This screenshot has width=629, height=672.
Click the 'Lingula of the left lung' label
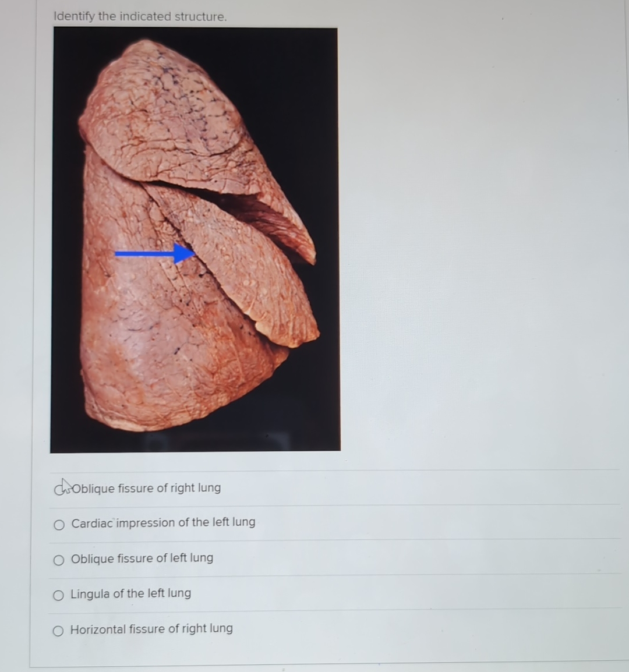pyautogui.click(x=131, y=593)
